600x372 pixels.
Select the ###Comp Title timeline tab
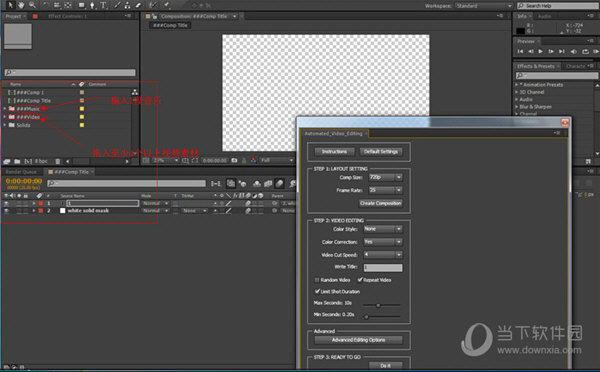tap(71, 172)
